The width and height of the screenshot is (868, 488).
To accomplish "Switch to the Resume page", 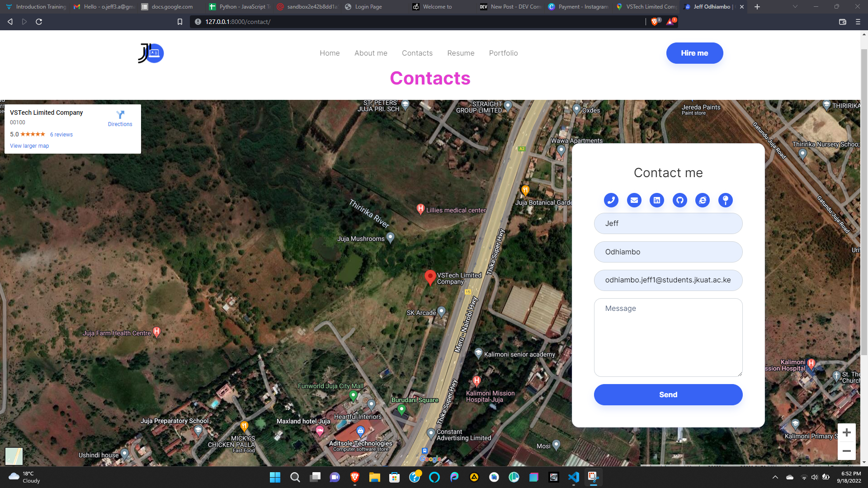I will [460, 53].
